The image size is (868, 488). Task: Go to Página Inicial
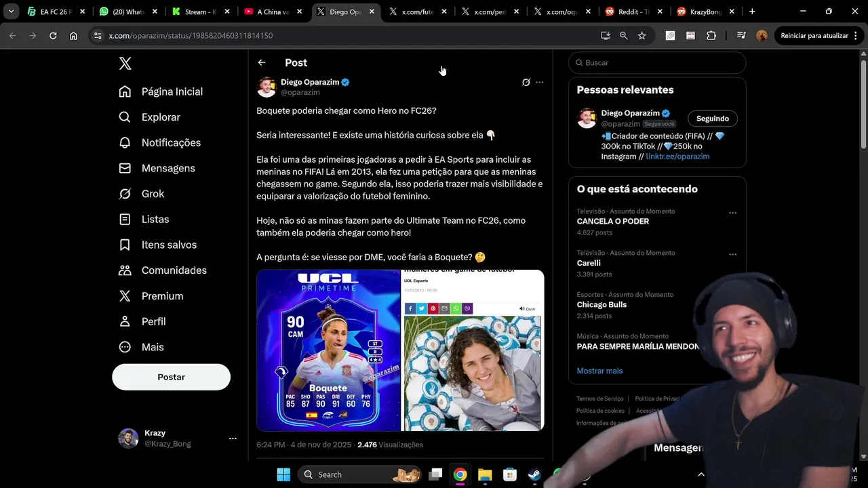[161, 91]
